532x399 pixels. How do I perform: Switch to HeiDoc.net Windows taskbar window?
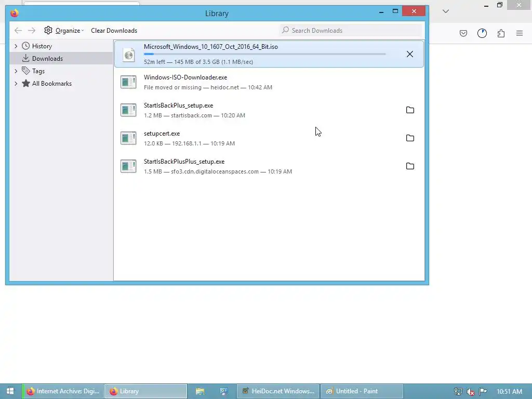[x=278, y=391]
